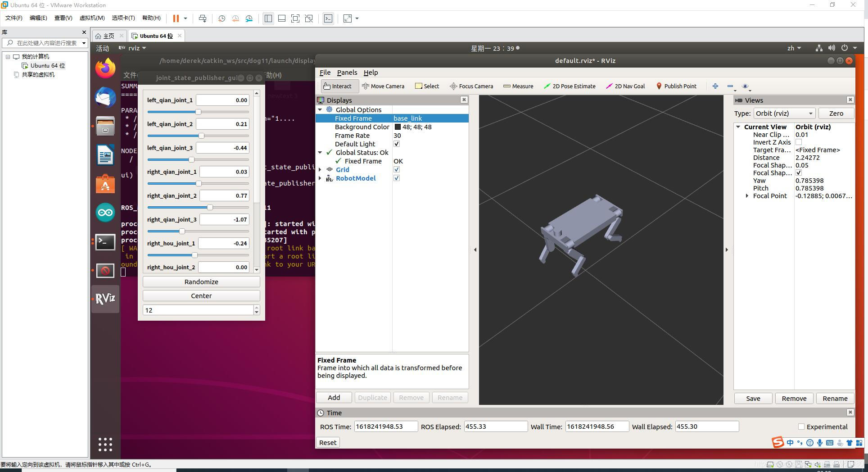Take a VMware snapshot icon
The height and width of the screenshot is (472, 868).
222,18
